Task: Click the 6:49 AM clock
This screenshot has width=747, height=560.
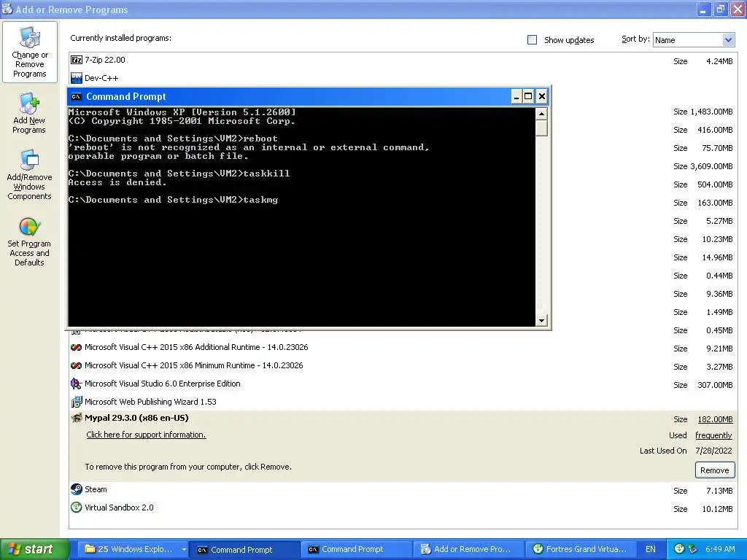Action: 720,550
